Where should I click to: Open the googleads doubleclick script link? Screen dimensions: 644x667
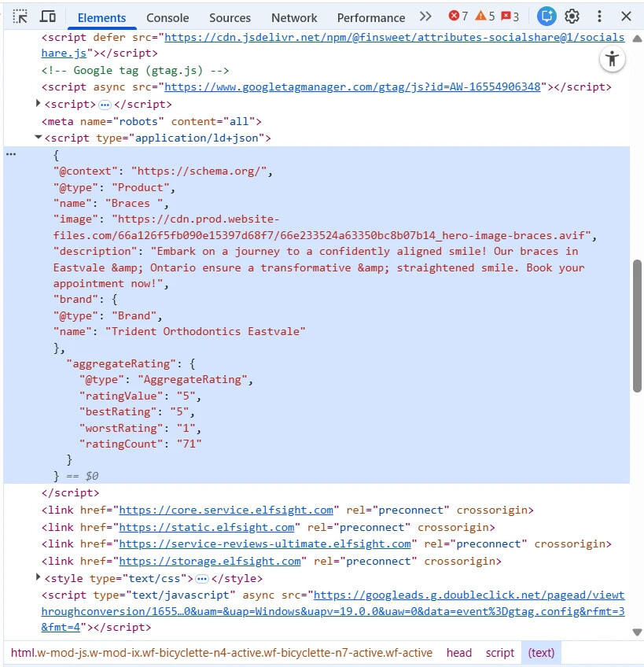tap(333, 611)
